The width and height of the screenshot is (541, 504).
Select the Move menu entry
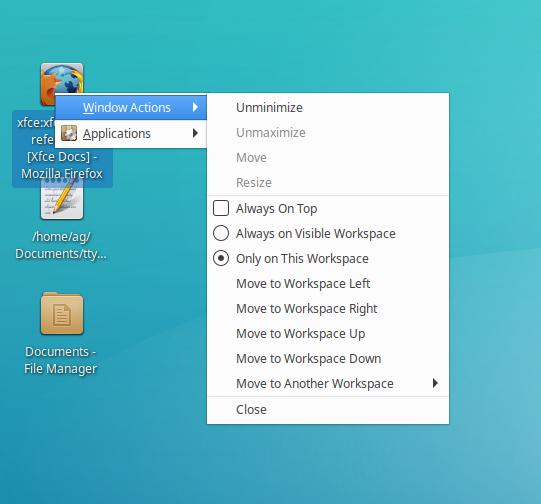(x=328, y=158)
